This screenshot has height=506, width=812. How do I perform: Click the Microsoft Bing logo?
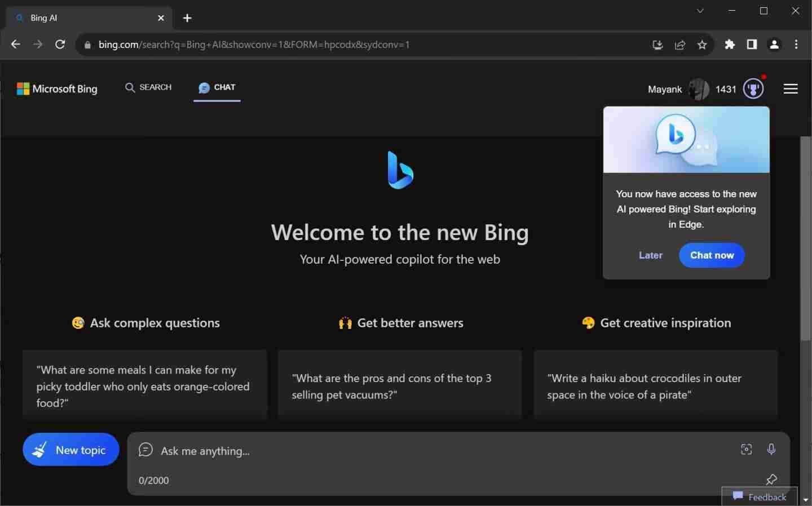[x=56, y=89]
